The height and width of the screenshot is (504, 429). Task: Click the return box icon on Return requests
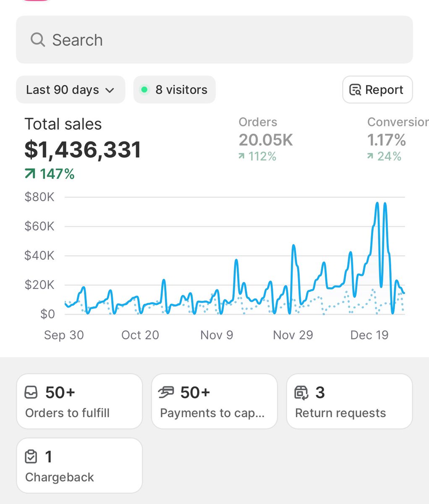[301, 393]
